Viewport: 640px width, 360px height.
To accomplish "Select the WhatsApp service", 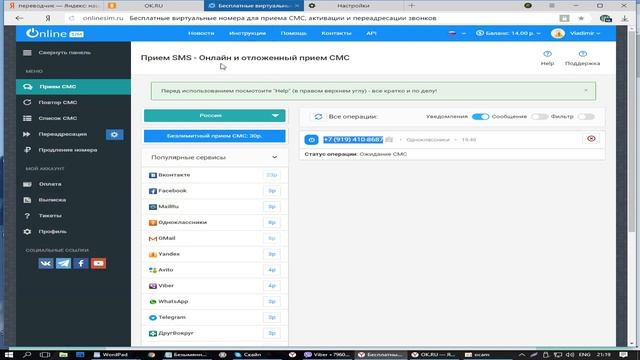I will point(215,302).
